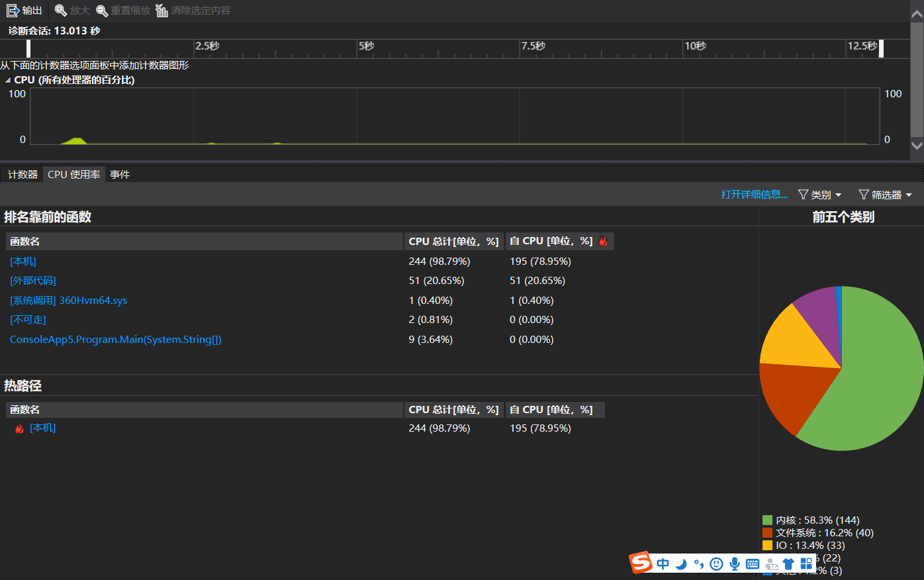Click the flame icon in the hot path row
924x580 pixels.
coord(20,428)
